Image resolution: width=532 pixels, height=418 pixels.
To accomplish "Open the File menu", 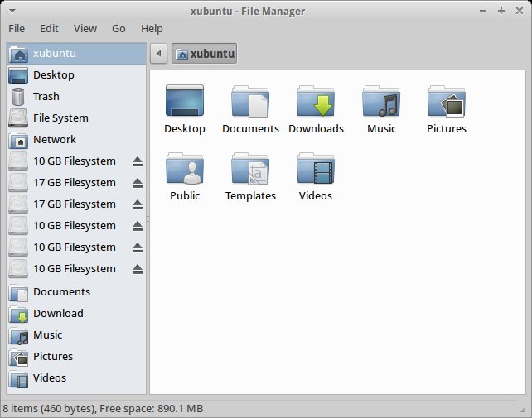I will click(17, 28).
